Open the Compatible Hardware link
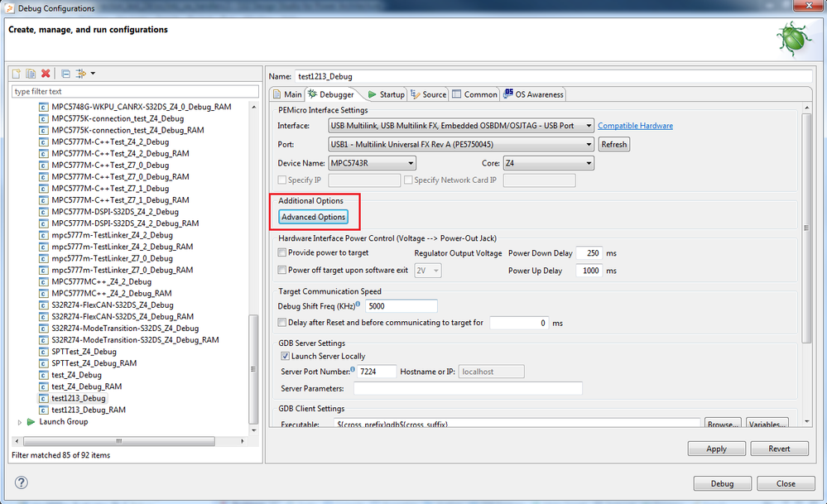This screenshot has height=504, width=827. (635, 126)
